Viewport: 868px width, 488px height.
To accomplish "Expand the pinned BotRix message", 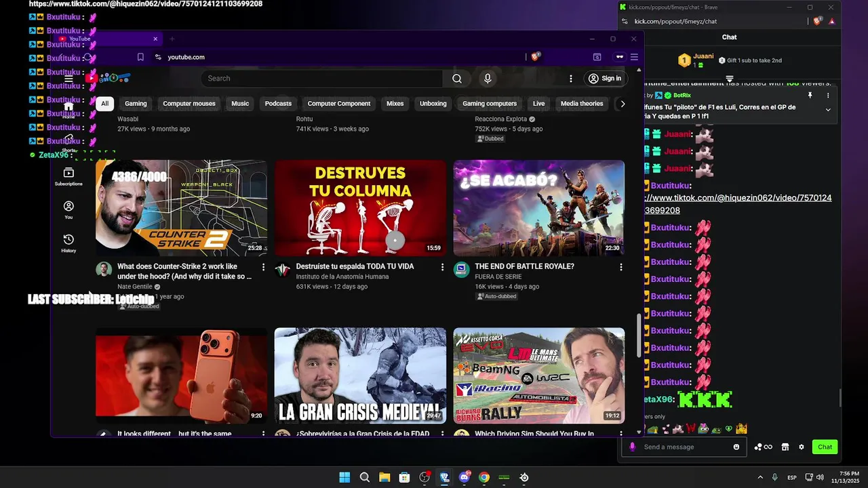I will pyautogui.click(x=827, y=110).
